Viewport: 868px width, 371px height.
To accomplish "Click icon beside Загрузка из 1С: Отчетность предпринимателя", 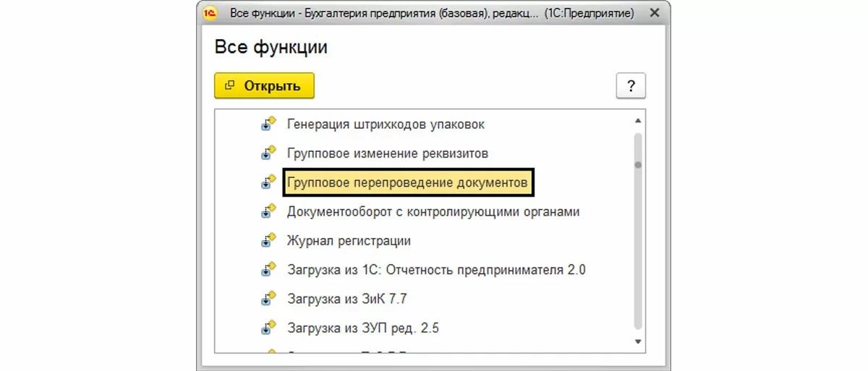I will coord(269,270).
